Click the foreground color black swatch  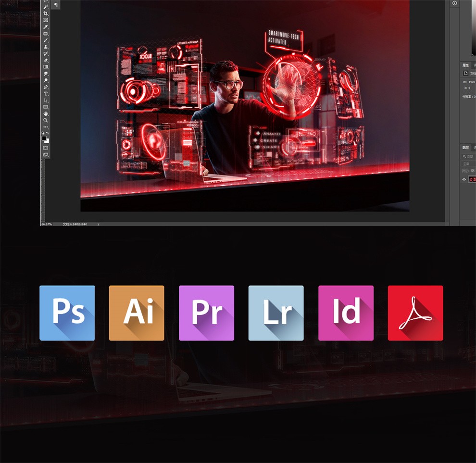point(44,138)
